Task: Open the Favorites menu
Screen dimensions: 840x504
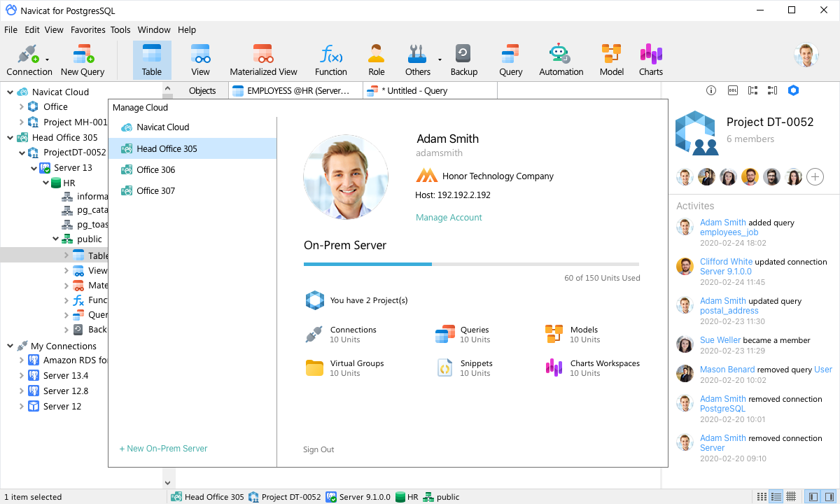Action: click(87, 30)
